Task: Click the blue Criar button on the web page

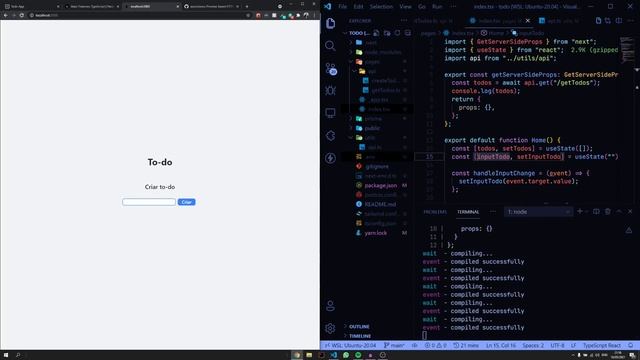Action: click(x=187, y=202)
